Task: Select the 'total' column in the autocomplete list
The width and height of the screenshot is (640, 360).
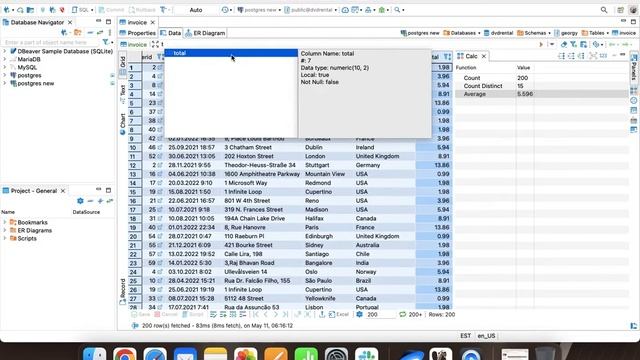Action: pos(231,53)
